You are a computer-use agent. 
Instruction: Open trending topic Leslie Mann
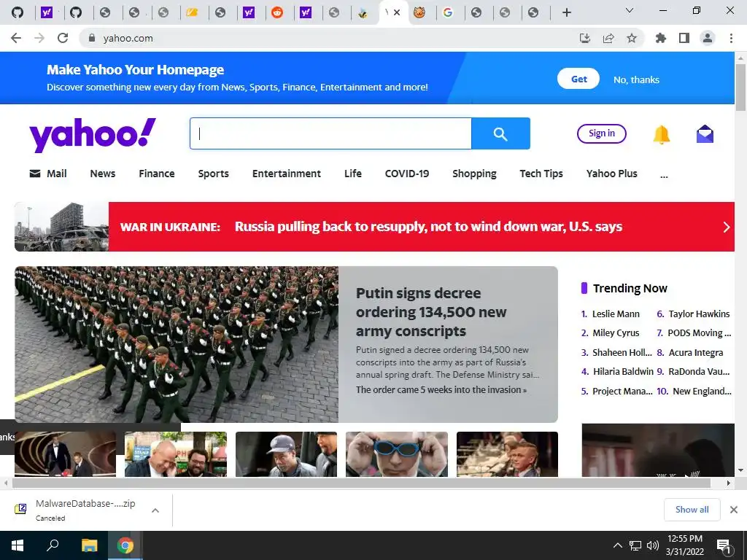[616, 314]
